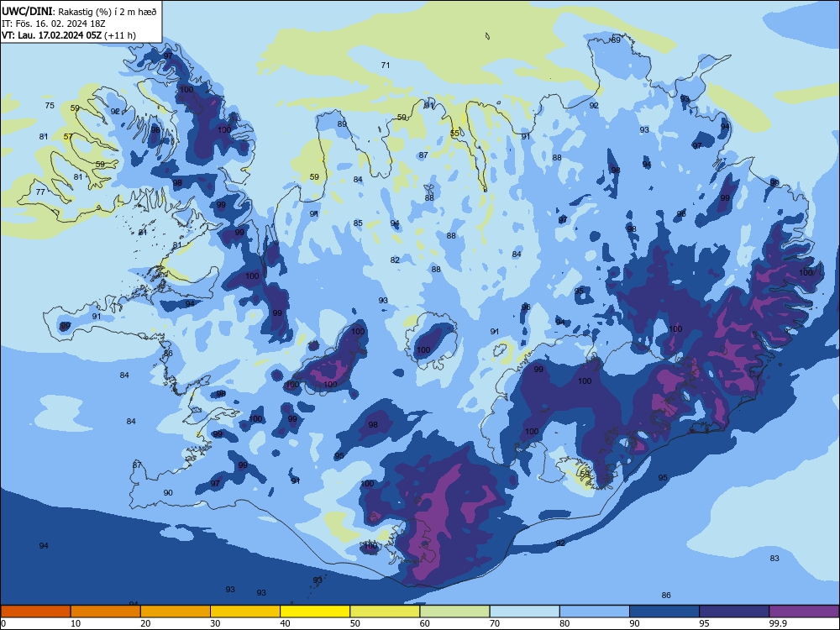The height and width of the screenshot is (630, 840).
Task: Click the legend tick label '60'
Action: (425, 623)
